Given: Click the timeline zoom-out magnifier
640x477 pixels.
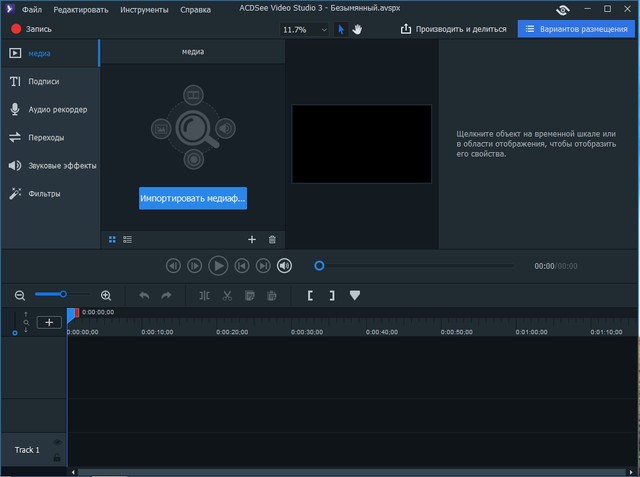Looking at the screenshot, I should click(19, 296).
